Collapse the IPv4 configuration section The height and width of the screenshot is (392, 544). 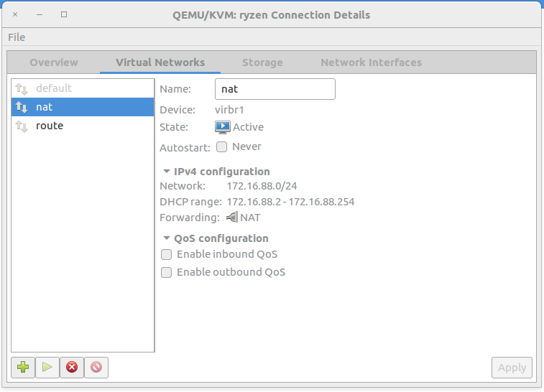pos(166,172)
